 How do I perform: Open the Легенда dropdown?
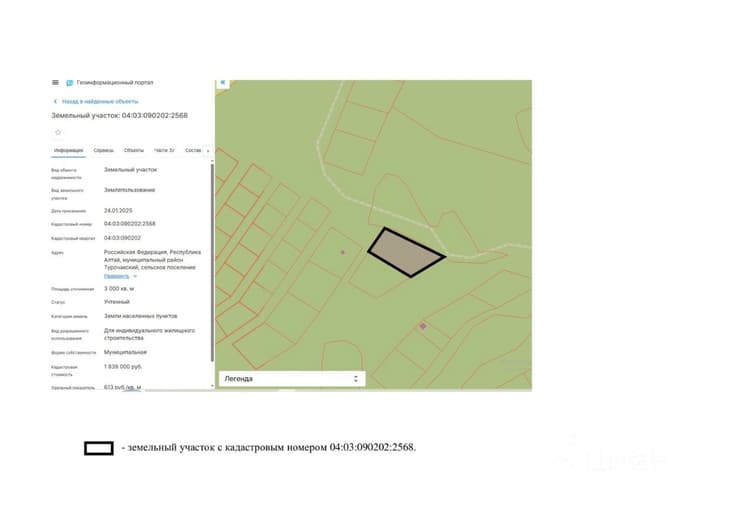(292, 378)
